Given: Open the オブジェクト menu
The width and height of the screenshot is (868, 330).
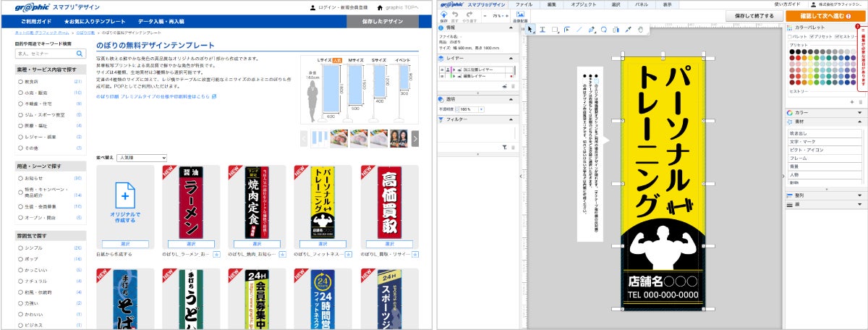Looking at the screenshot, I should [583, 4].
